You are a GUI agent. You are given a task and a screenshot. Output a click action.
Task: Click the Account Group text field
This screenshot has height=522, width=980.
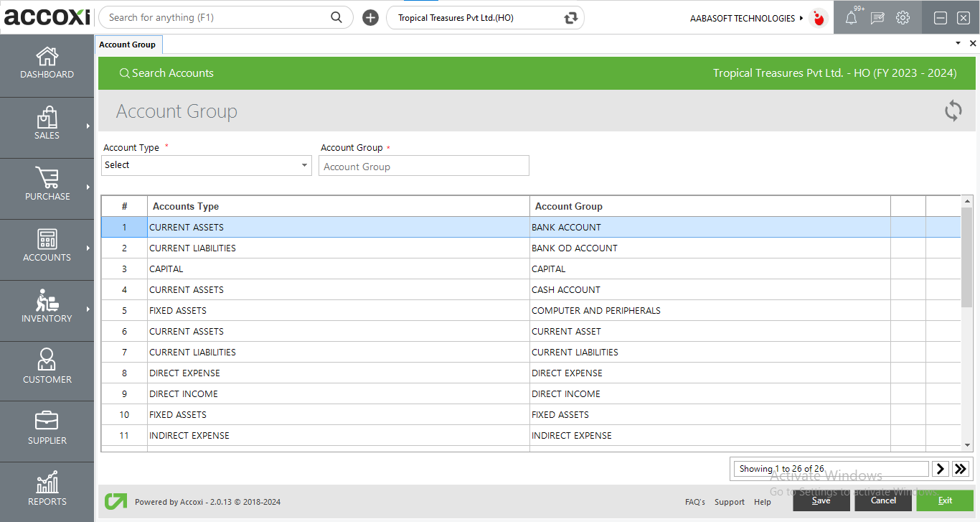click(423, 167)
